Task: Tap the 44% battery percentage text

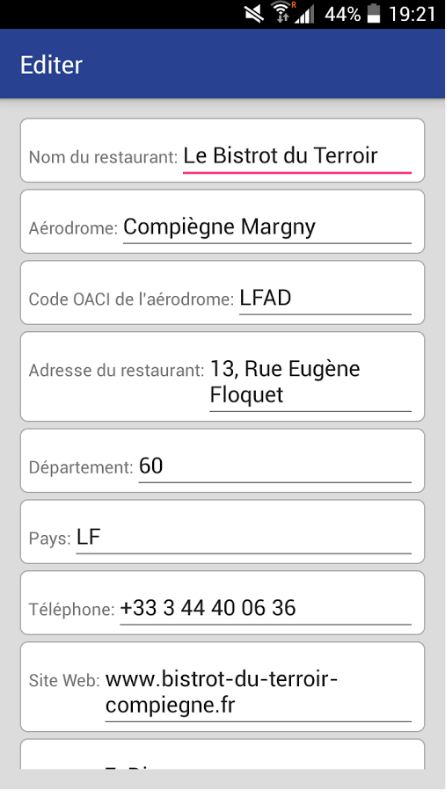Action: [x=342, y=14]
